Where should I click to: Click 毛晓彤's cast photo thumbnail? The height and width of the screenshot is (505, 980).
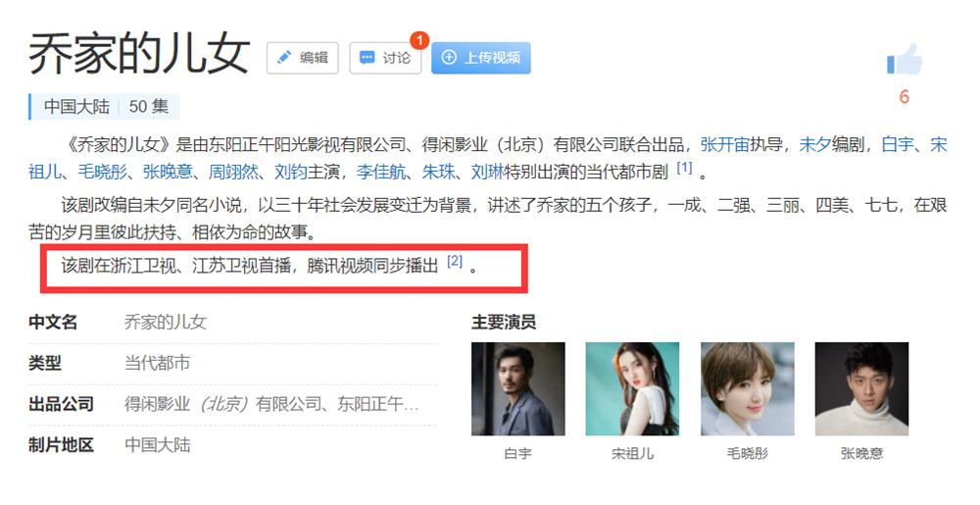click(748, 388)
